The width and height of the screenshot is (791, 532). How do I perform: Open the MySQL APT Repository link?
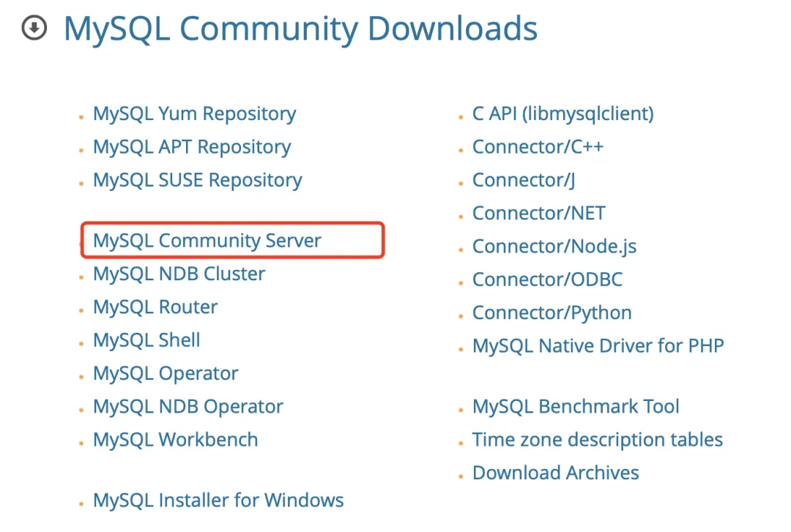(x=192, y=147)
